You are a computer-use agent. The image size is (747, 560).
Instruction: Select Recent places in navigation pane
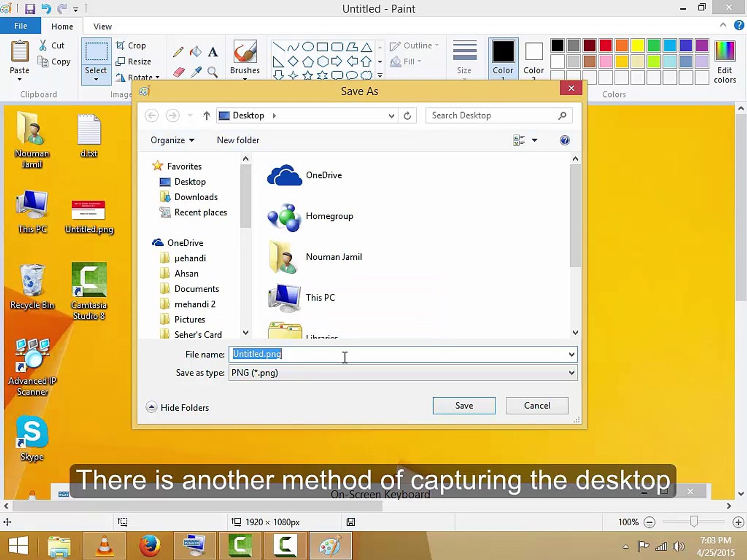[193, 213]
